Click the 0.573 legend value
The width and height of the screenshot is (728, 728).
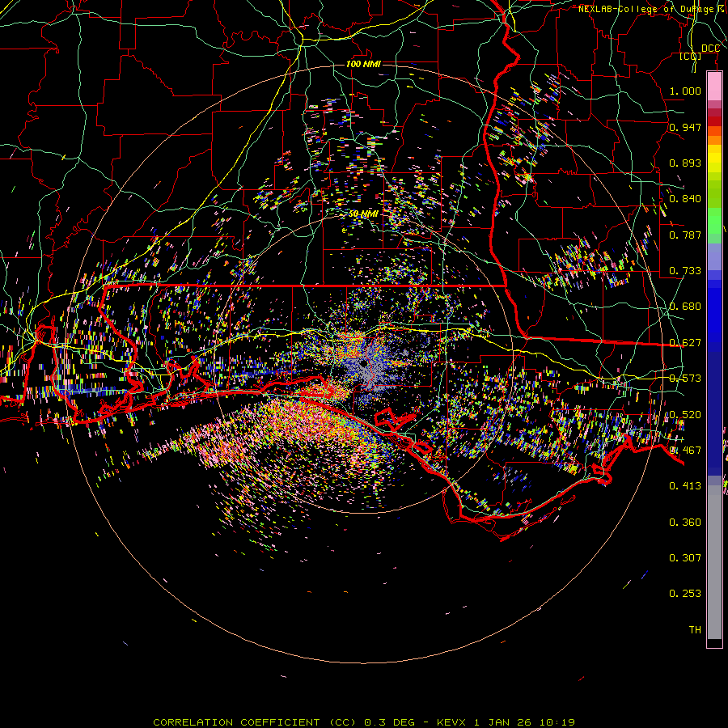pyautogui.click(x=685, y=379)
